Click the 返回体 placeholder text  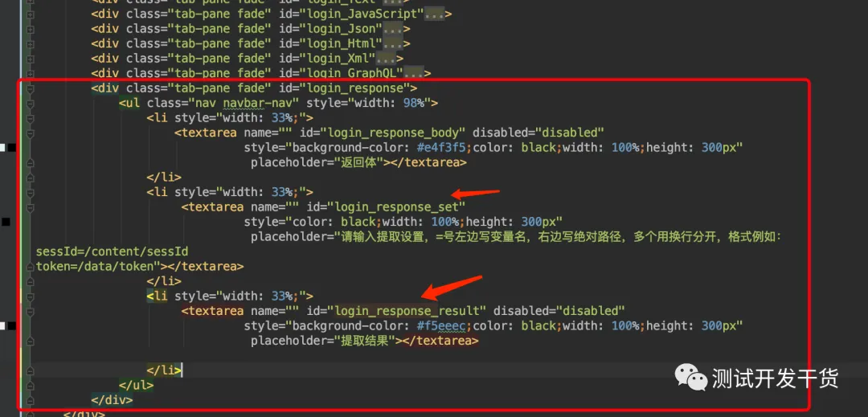(361, 162)
